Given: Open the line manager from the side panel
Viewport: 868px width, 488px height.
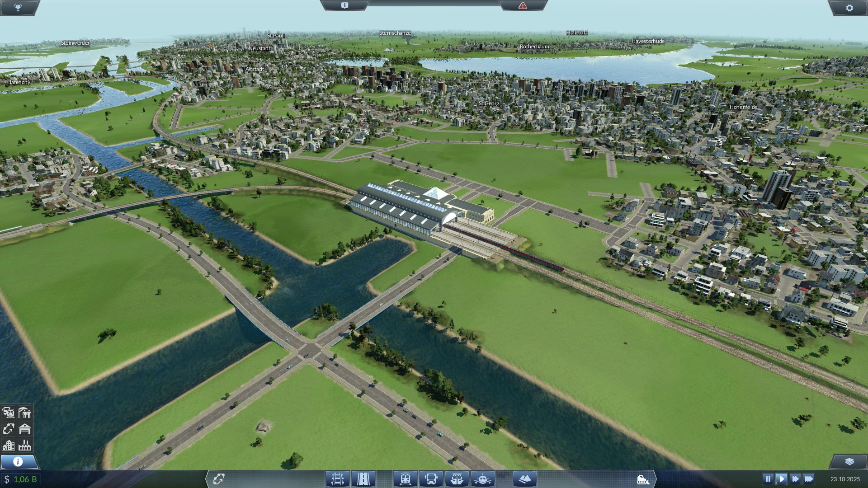Looking at the screenshot, I should 9,429.
